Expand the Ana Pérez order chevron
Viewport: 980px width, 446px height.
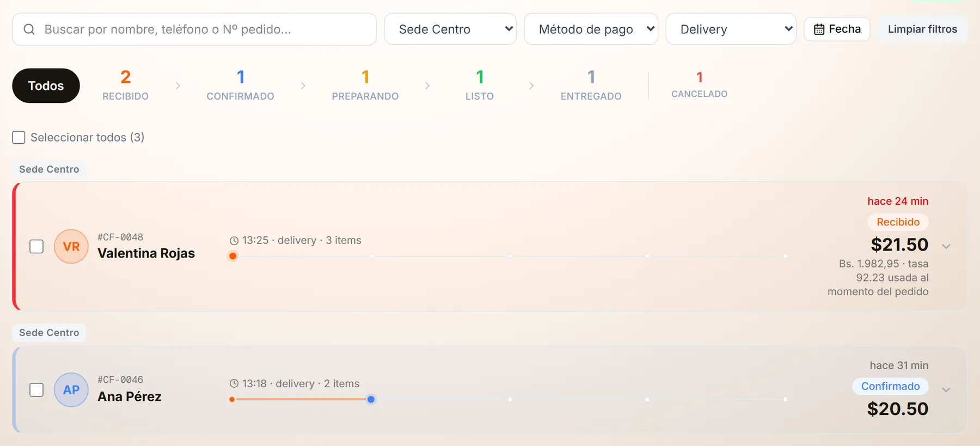(946, 390)
